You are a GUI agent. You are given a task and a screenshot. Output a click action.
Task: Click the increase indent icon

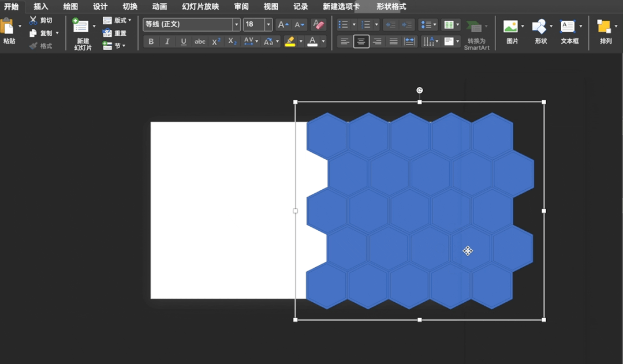tap(407, 25)
